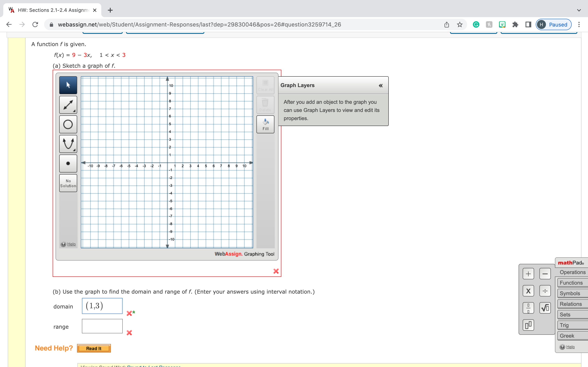Click the Fill paint bucket tool
This screenshot has height=367, width=588.
(265, 124)
